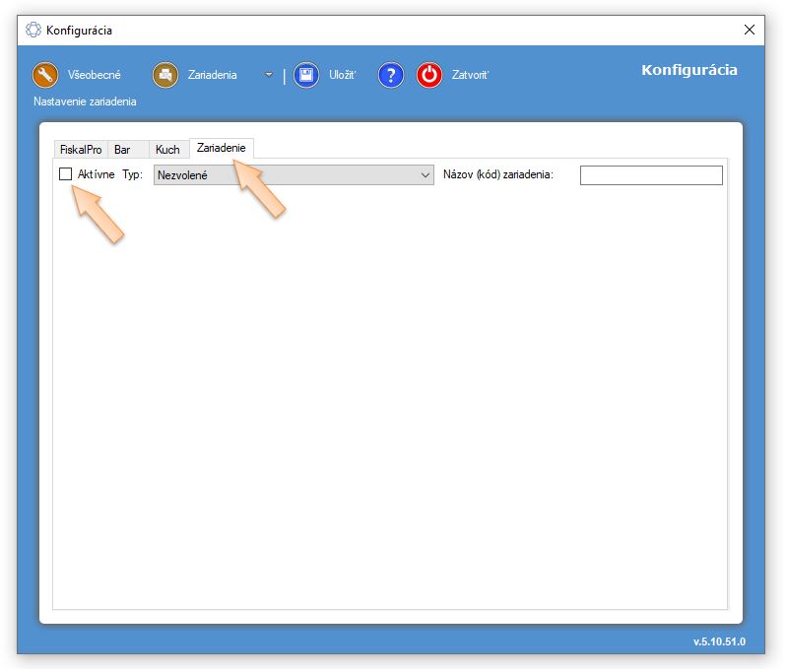Open help with the question mark icon
Screen dimensions: 786x672
point(391,75)
